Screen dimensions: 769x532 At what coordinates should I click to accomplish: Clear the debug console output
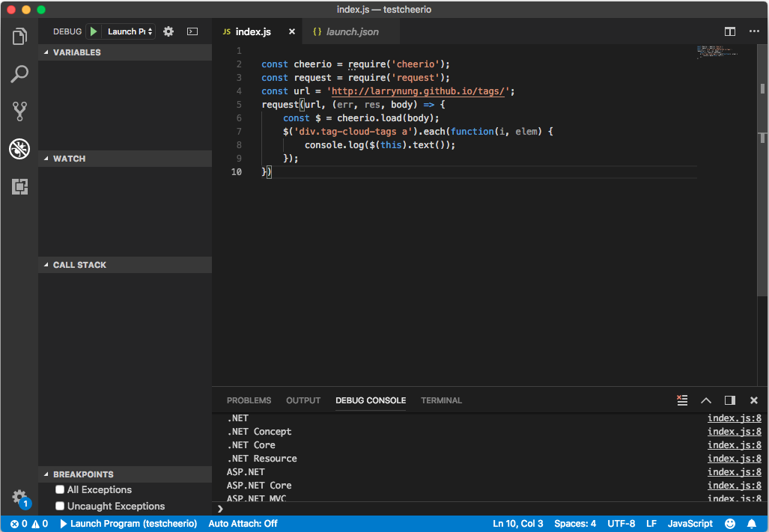(x=682, y=400)
